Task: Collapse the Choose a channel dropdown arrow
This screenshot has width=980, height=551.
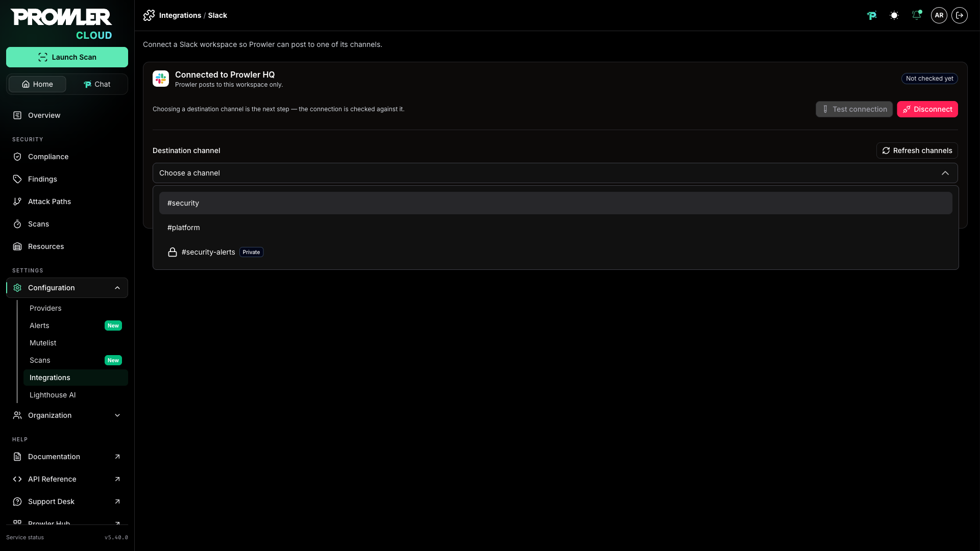Action: (x=945, y=173)
